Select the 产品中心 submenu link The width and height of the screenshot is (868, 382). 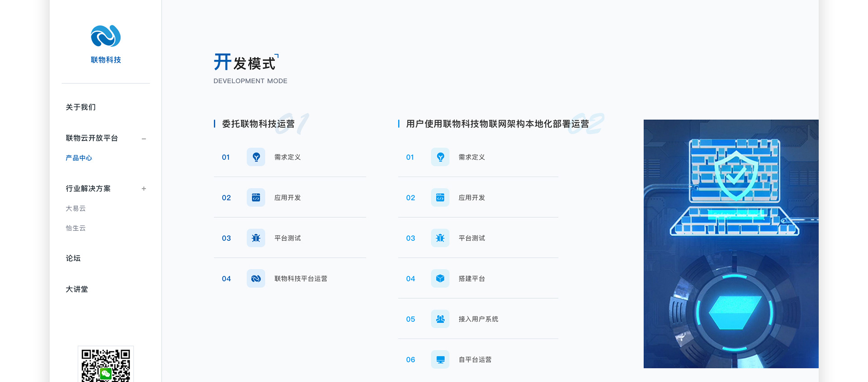79,158
